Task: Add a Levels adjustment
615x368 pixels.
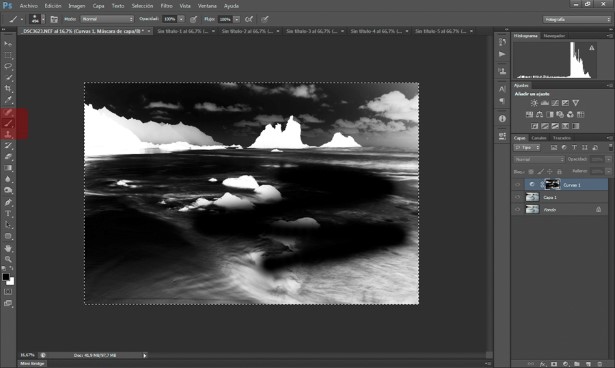Action: (x=544, y=103)
